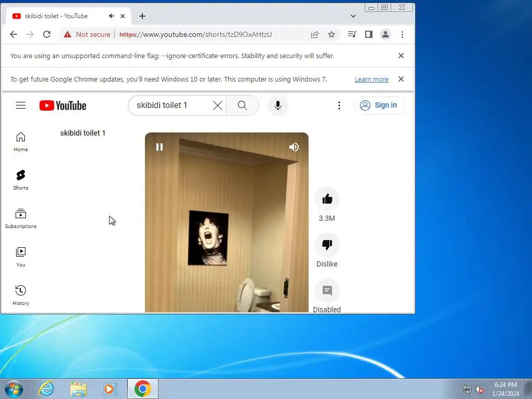Open the You section in the sidebar
Screen dimensions: 532x399
tap(21, 257)
